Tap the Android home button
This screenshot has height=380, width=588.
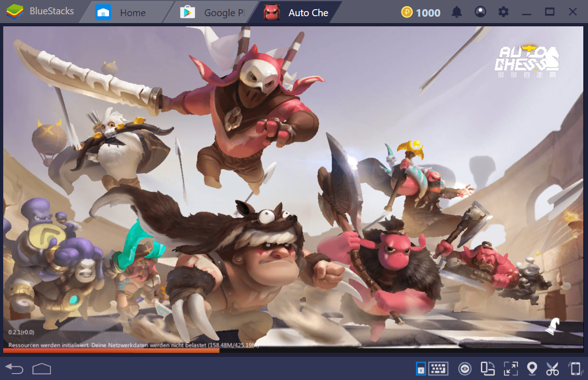pyautogui.click(x=42, y=368)
